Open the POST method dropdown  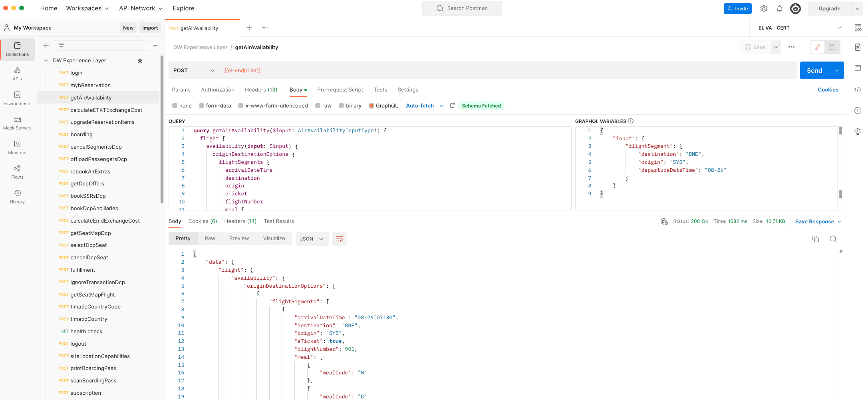(194, 70)
